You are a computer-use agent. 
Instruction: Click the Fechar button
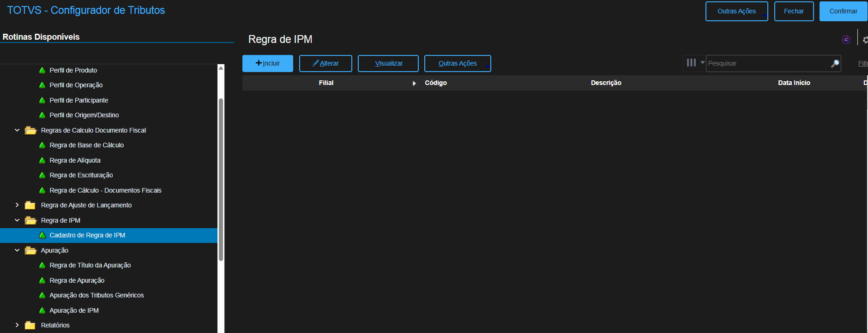point(794,11)
